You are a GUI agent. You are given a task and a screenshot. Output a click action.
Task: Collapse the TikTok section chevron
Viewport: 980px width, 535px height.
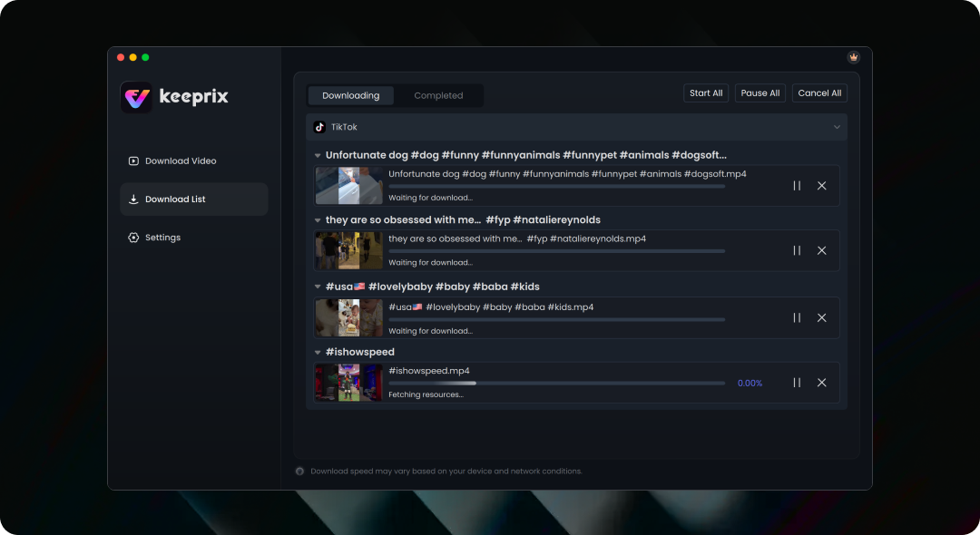(x=837, y=127)
